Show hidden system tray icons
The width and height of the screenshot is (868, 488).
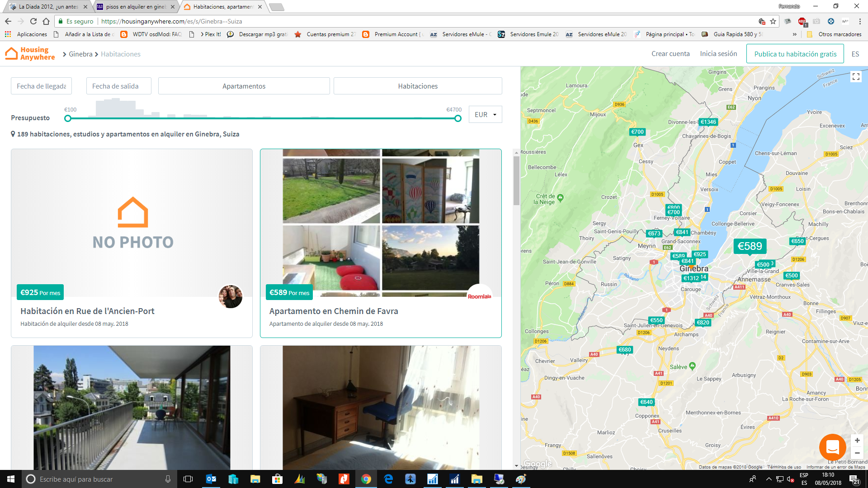coord(769,479)
